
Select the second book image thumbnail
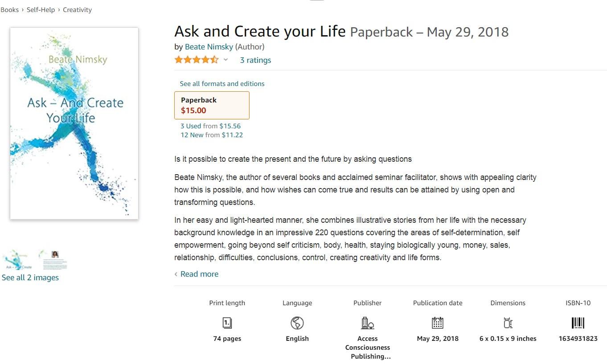[54, 260]
